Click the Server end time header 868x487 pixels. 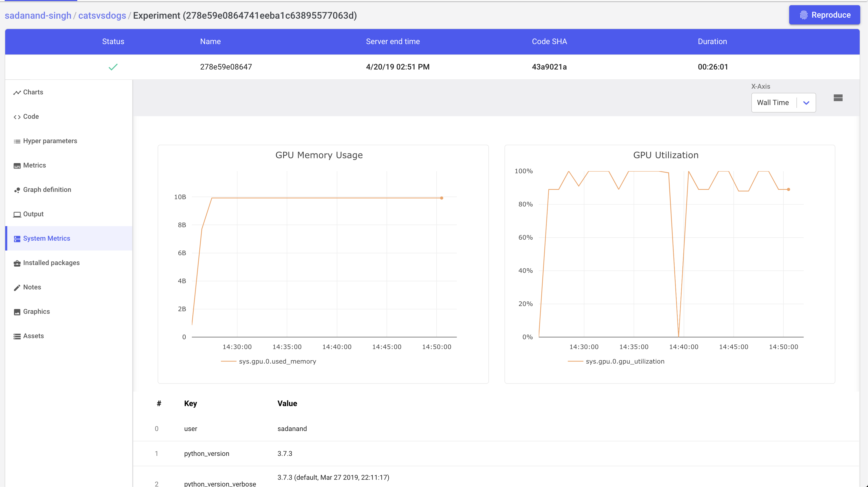(393, 41)
